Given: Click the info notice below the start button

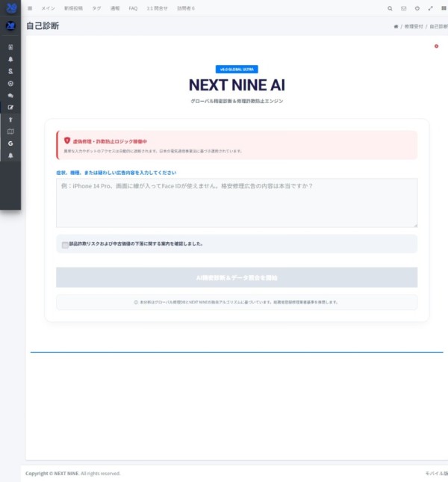Looking at the screenshot, I should coord(237,302).
